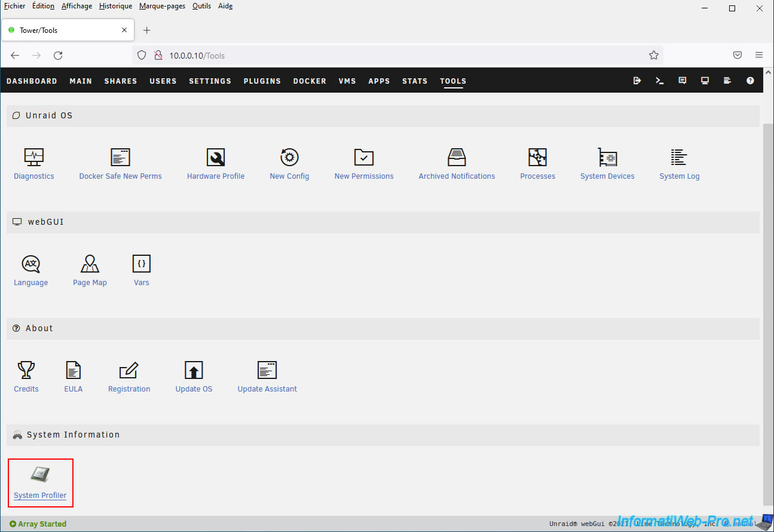Screen dimensions: 774x532
Task: Click the help question mark icon
Action: [750, 81]
